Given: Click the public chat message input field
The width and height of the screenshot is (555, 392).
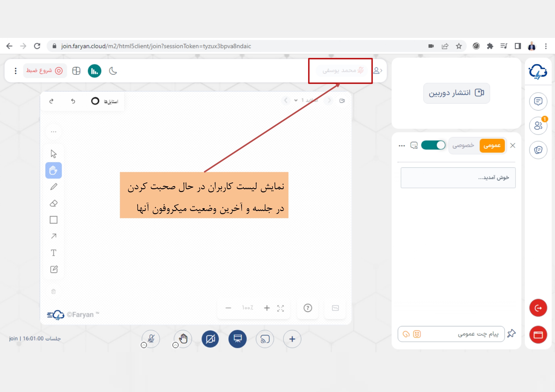Looking at the screenshot, I should [x=462, y=334].
